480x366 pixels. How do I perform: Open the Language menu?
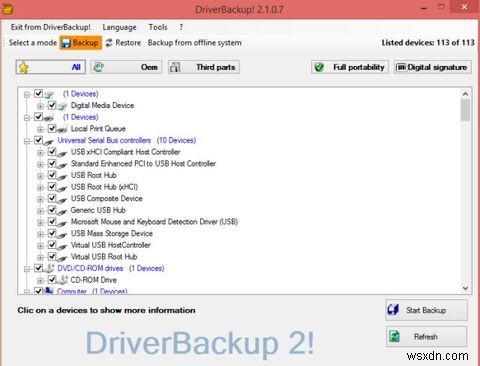pyautogui.click(x=119, y=27)
